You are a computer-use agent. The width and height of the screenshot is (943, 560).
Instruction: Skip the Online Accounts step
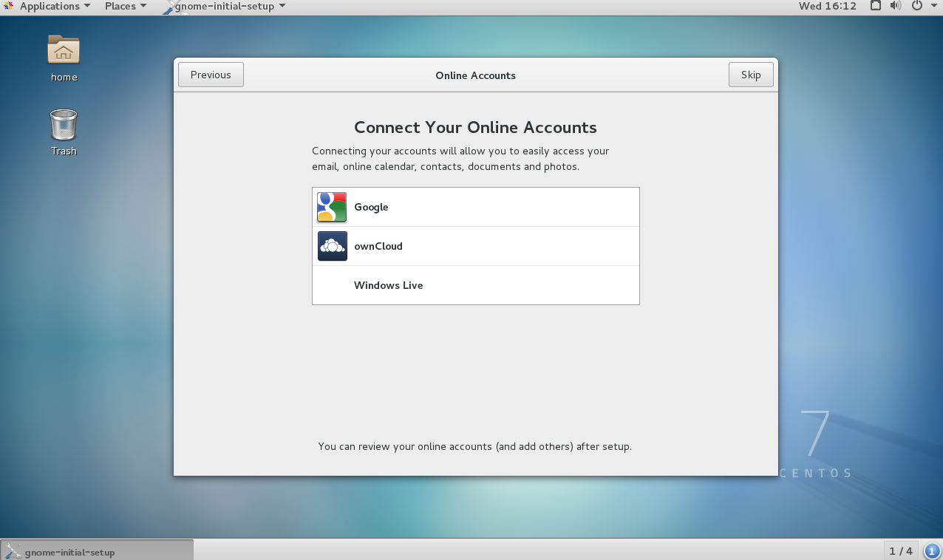(x=751, y=75)
